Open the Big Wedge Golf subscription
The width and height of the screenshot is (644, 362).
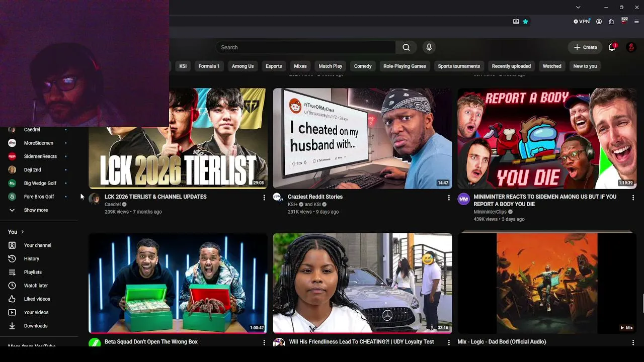click(39, 183)
